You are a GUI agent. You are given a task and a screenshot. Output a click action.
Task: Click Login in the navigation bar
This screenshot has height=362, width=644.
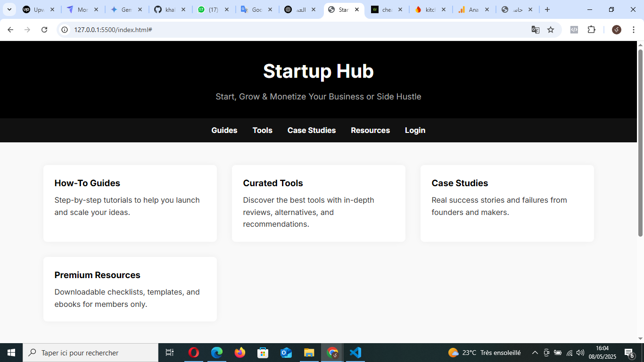[415, 131]
